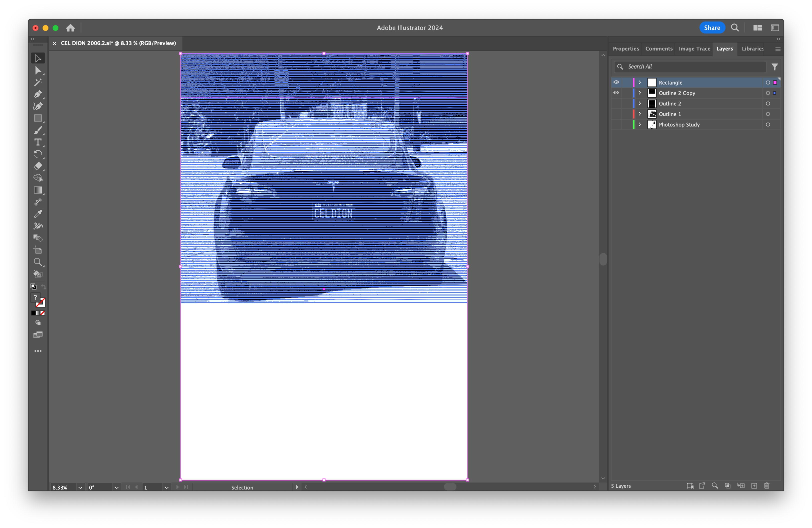Switch to the Properties tab
Viewport: 812px width, 528px height.
click(626, 49)
